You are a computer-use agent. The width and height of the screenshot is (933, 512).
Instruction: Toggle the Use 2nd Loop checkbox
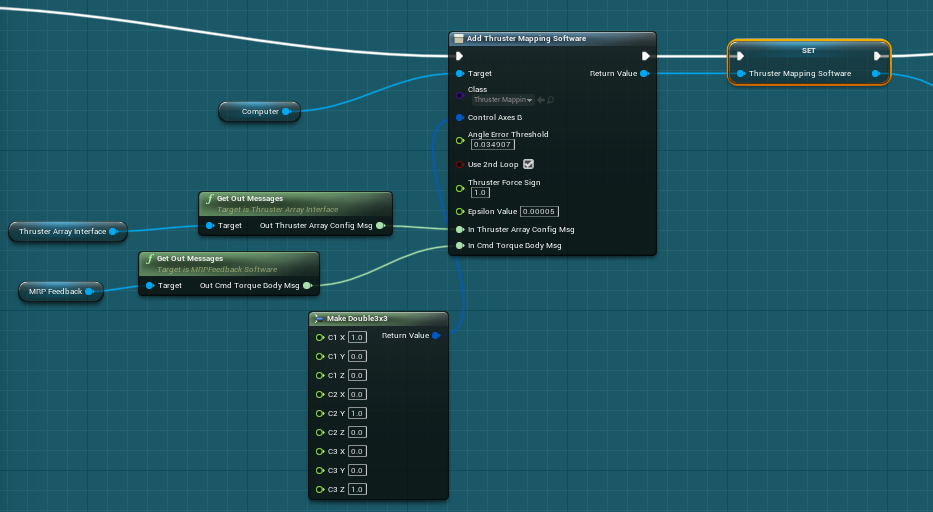[528, 164]
